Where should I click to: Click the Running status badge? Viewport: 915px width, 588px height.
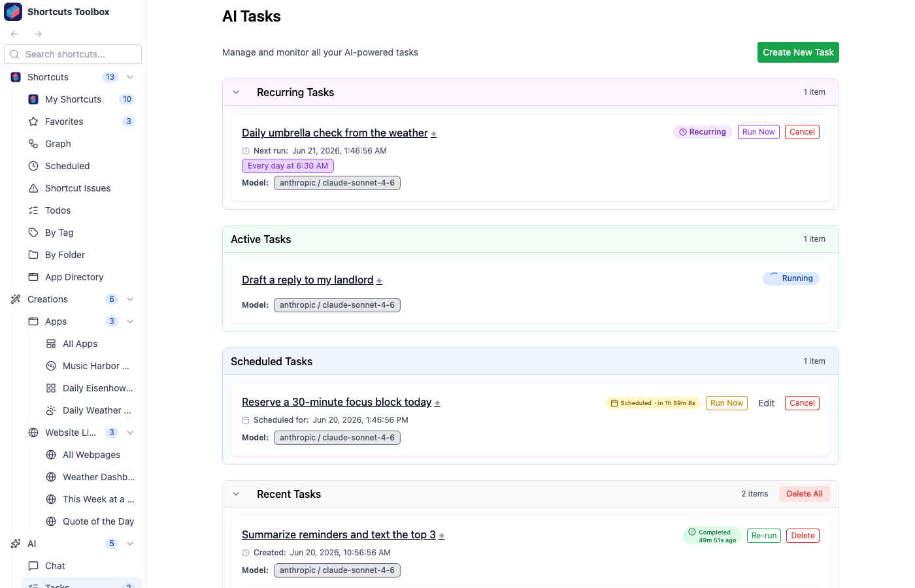(x=791, y=278)
